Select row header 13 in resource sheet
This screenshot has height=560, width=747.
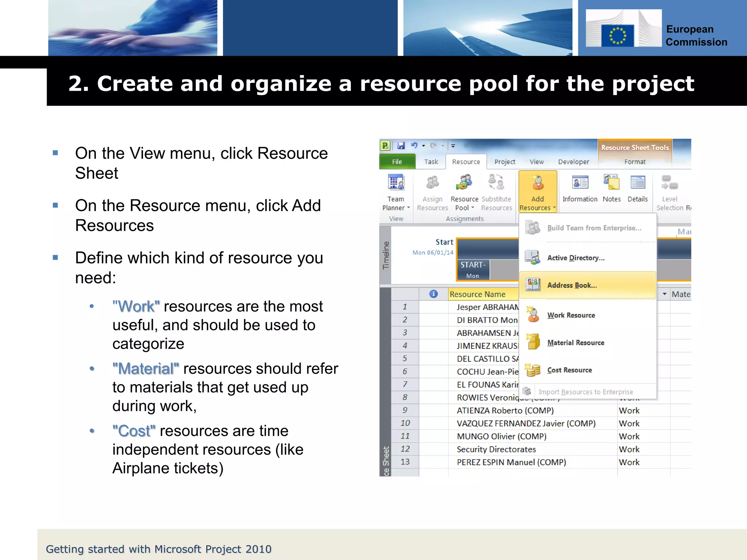click(x=405, y=462)
